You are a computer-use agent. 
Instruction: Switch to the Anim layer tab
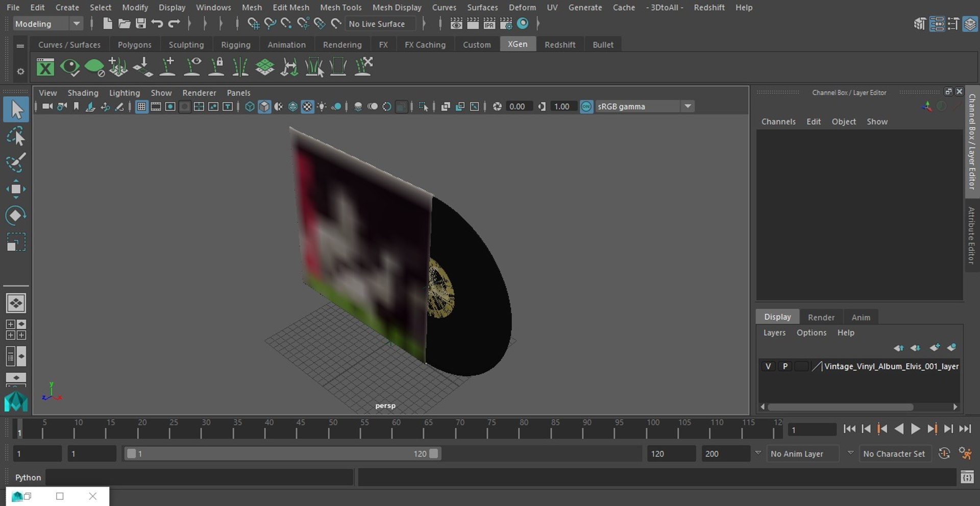[x=861, y=317]
